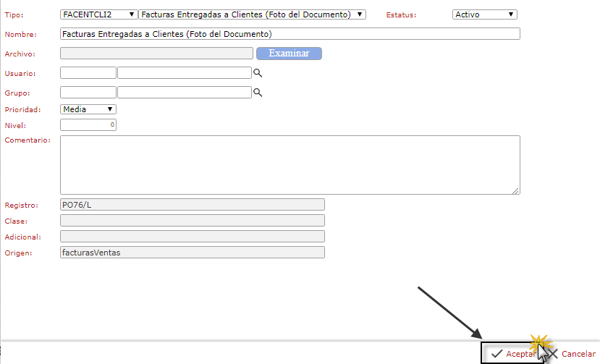Click the Grupo code input box
Screen dimensions: 600x364
pos(88,93)
